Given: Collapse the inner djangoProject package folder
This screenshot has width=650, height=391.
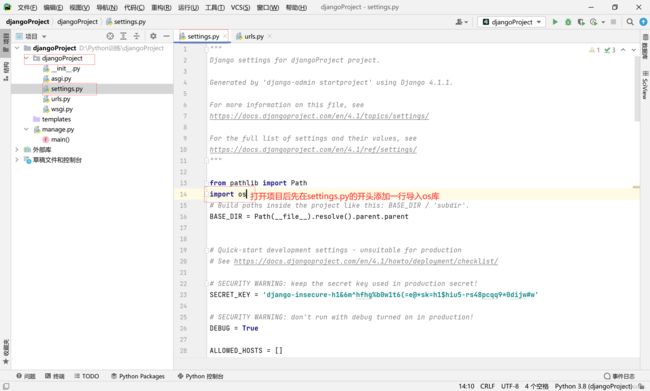Looking at the screenshot, I should (x=26, y=58).
